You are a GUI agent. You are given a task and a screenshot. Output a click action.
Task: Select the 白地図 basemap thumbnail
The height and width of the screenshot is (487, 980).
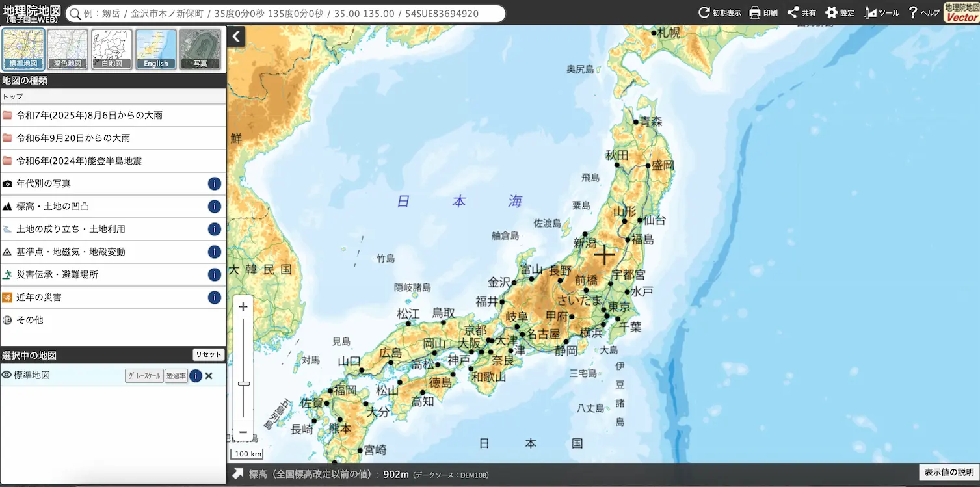click(x=112, y=49)
